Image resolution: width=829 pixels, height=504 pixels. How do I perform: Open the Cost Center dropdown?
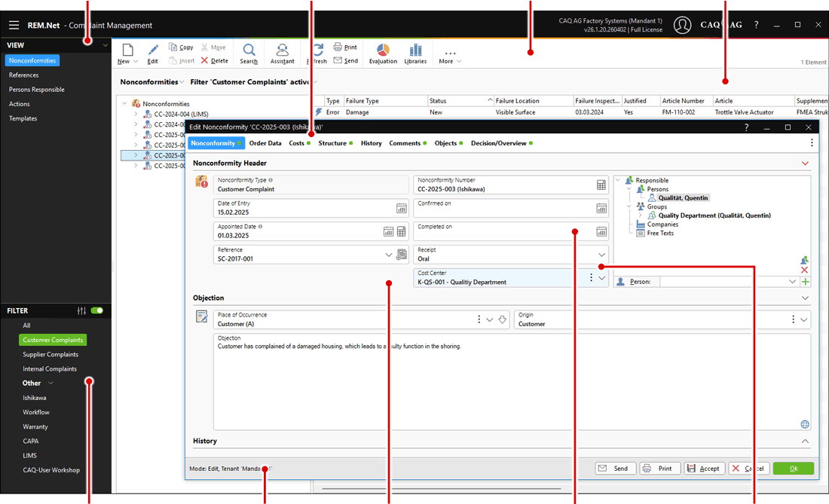click(x=601, y=278)
